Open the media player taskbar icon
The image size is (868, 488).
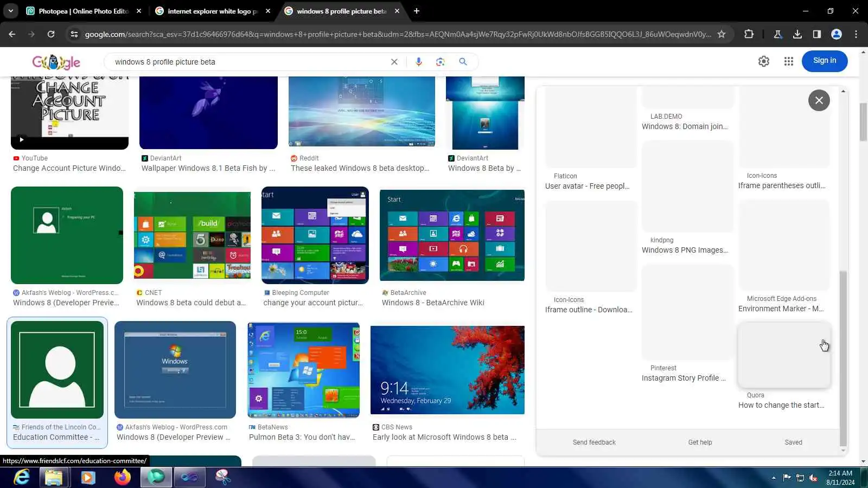point(88,477)
